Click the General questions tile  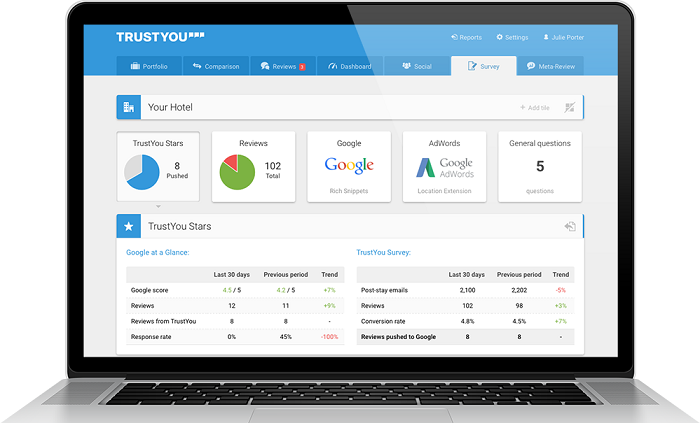point(540,167)
